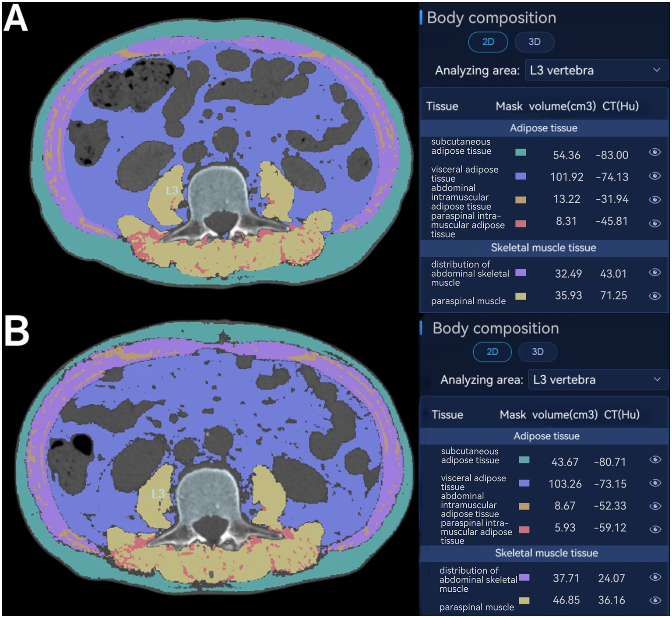Open the top panel's L3 vertebra dropdown
Viewport: 672px width, 618px height.
pyautogui.click(x=595, y=71)
